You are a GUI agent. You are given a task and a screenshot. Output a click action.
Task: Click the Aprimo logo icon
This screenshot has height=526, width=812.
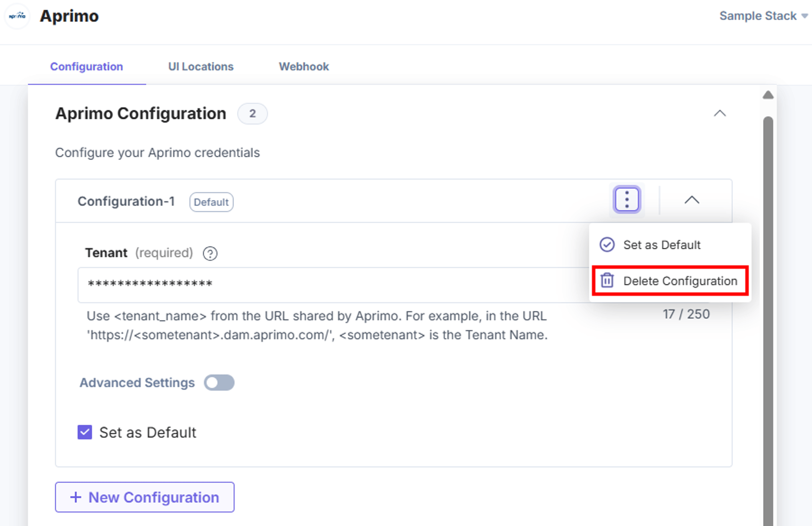17,16
